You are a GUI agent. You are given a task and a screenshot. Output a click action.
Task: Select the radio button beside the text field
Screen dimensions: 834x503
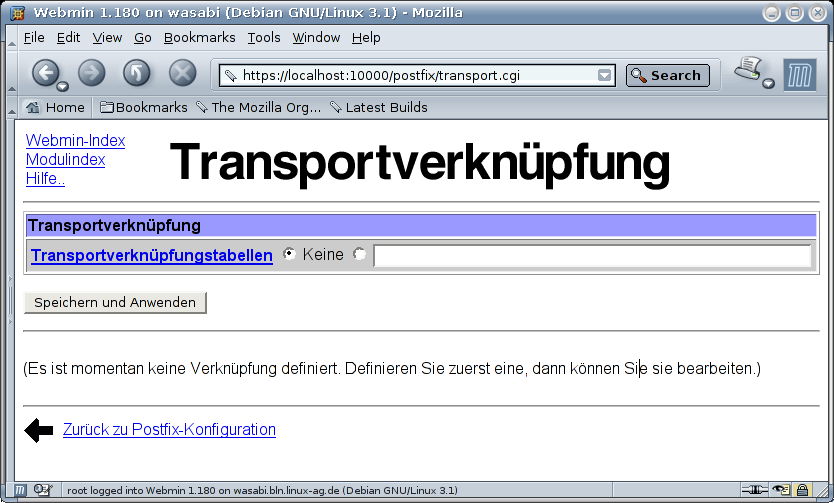[x=360, y=254]
